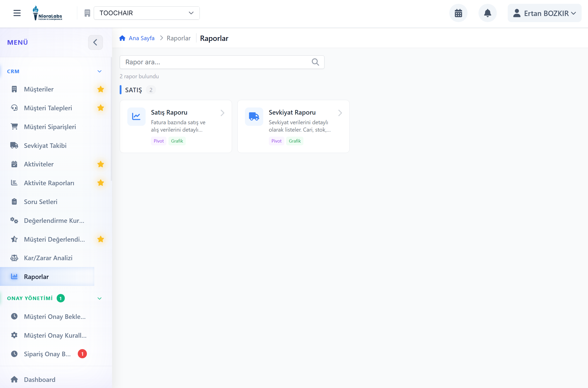The image size is (588, 388).
Task: Click the hamburger menu icon
Action: point(17,13)
